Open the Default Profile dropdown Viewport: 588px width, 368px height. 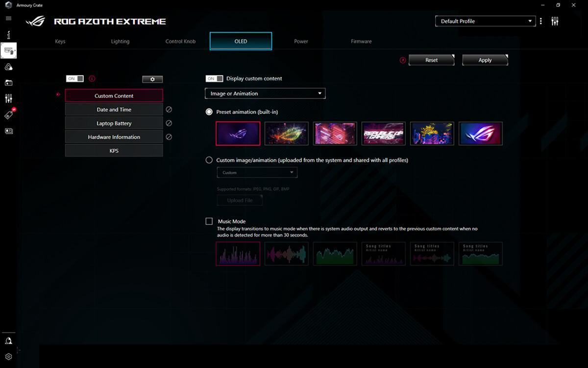(485, 21)
